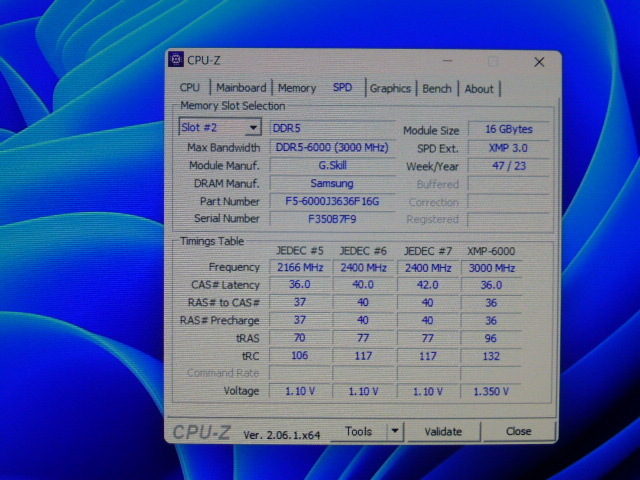Select the serial number F350B7F9
This screenshot has height=480, width=640.
tap(332, 219)
